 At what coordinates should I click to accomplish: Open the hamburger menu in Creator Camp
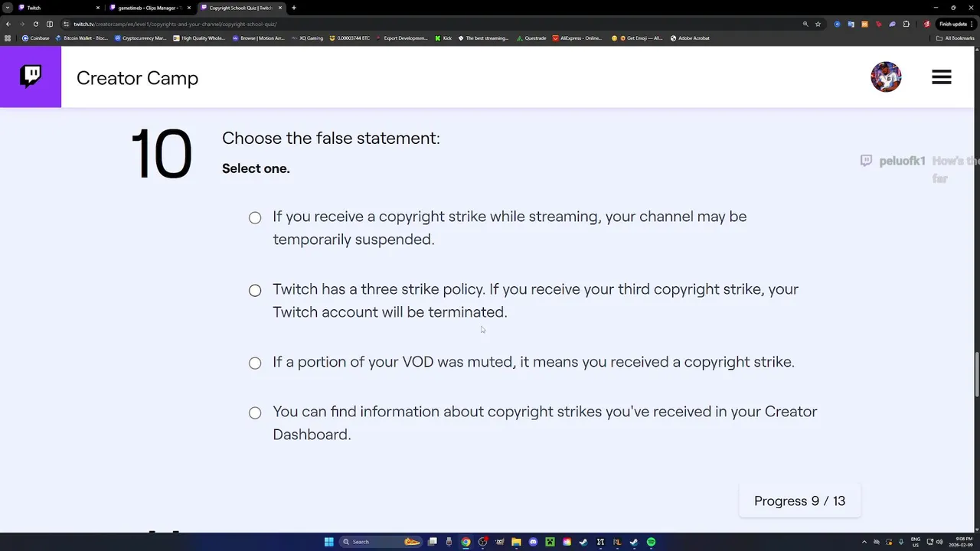(x=941, y=77)
